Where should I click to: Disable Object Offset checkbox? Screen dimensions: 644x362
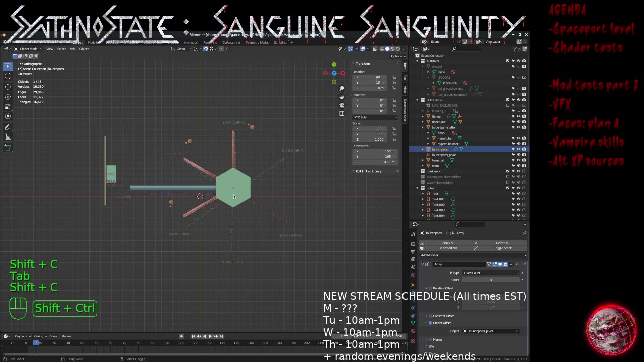click(431, 323)
